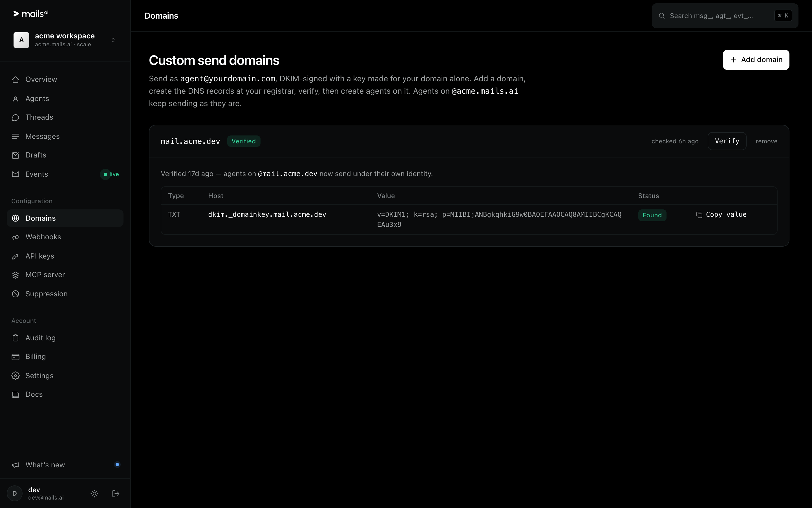Open the Billing card icon
This screenshot has width=812, height=508.
click(x=16, y=357)
